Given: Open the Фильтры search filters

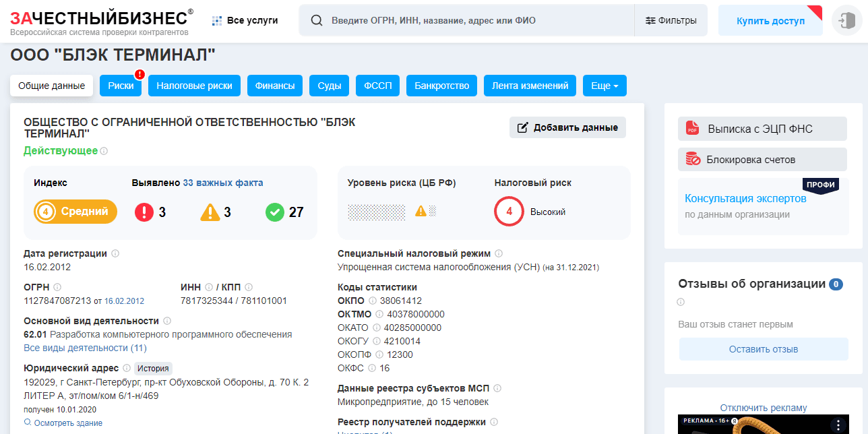Looking at the screenshot, I should (x=671, y=20).
